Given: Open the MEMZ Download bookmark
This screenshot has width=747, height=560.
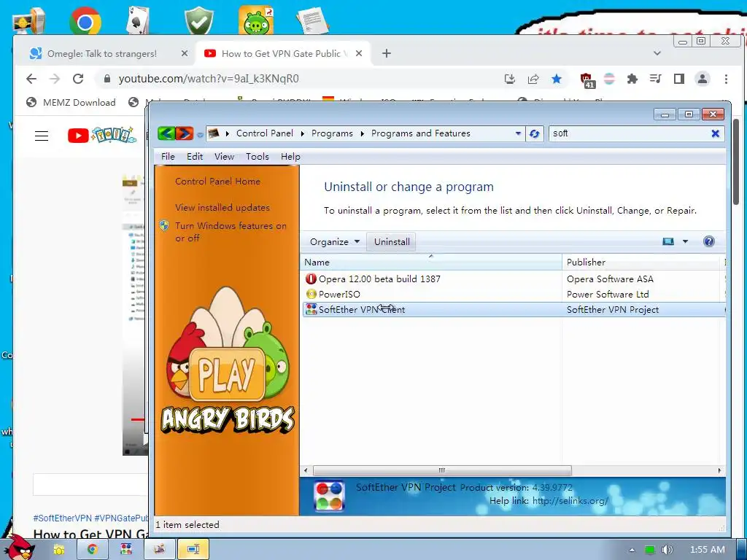Looking at the screenshot, I should pyautogui.click(x=71, y=102).
